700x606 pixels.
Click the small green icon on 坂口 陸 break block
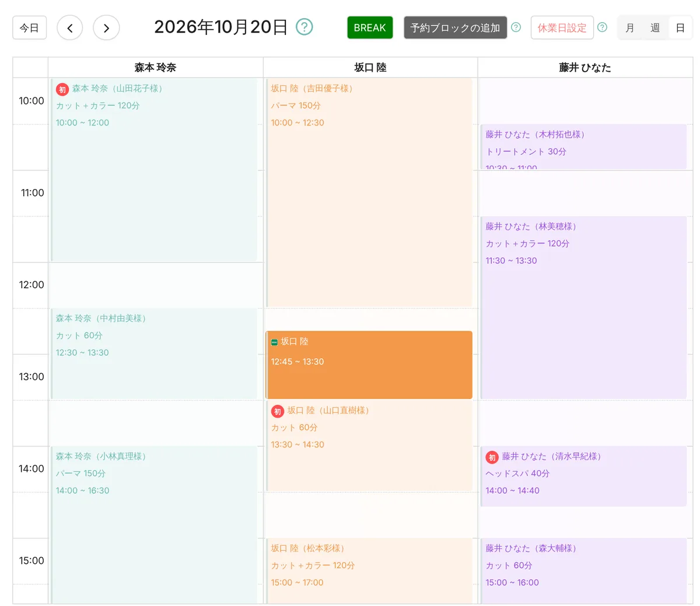tap(274, 342)
